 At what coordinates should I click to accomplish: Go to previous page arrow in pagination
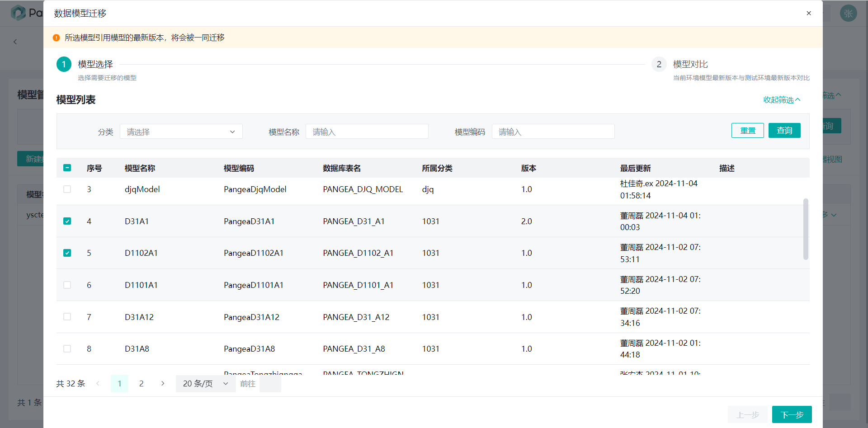coord(98,383)
